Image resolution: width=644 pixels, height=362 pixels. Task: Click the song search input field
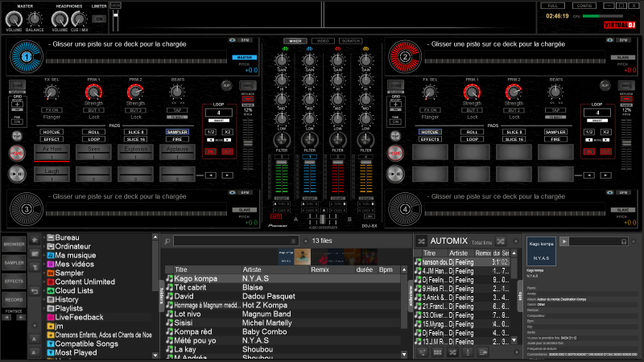[x=235, y=241]
